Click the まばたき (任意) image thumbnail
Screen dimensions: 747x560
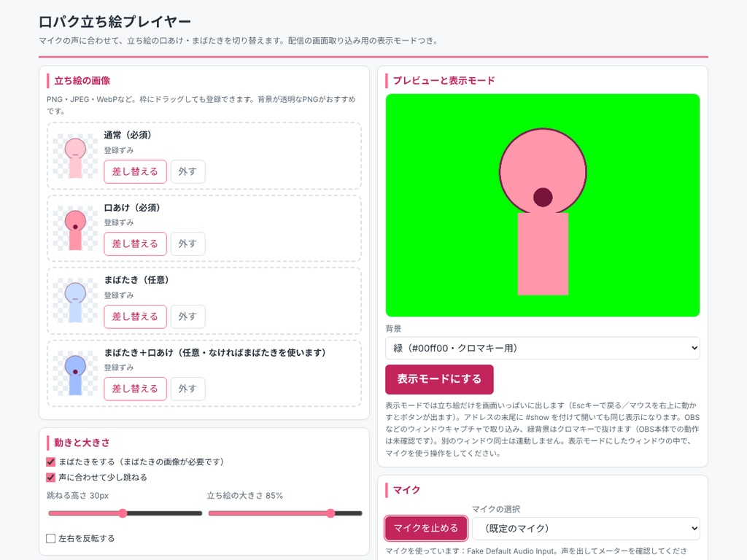[75, 301]
